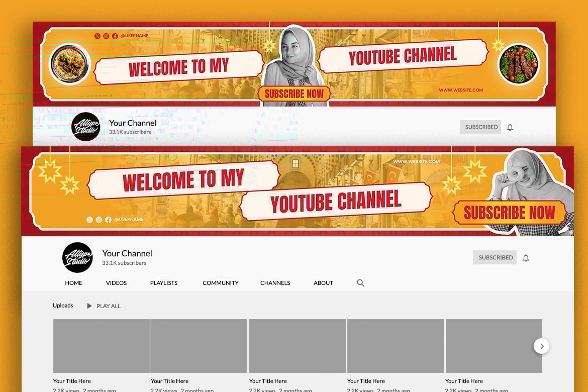This screenshot has height=392, width=588.
Task: Select the CHANNELS tab
Action: pyautogui.click(x=275, y=283)
